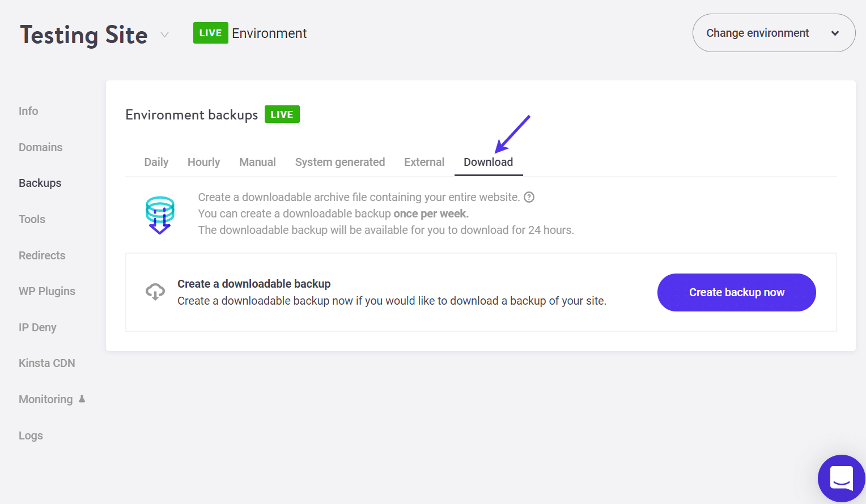Go to the Logs page

tap(31, 435)
